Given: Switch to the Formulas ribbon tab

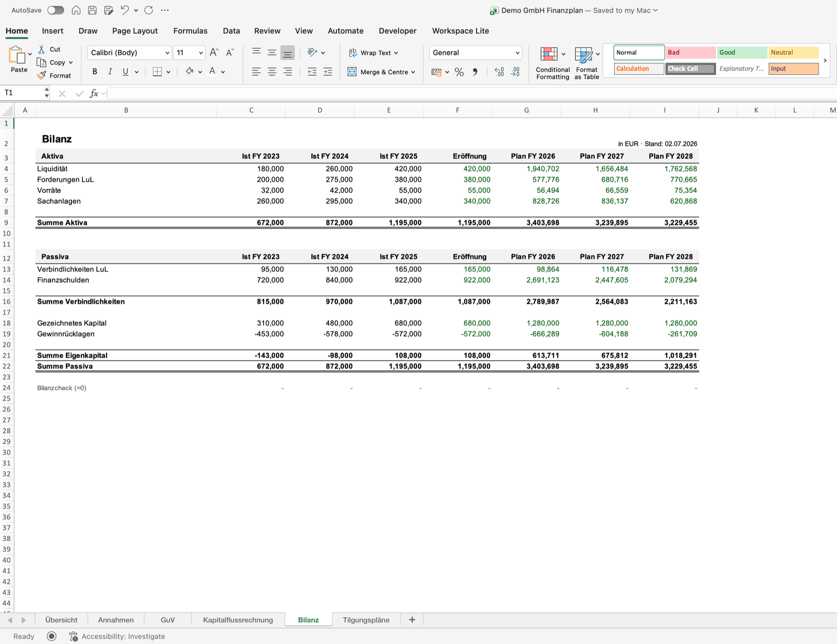Looking at the screenshot, I should pyautogui.click(x=190, y=31).
